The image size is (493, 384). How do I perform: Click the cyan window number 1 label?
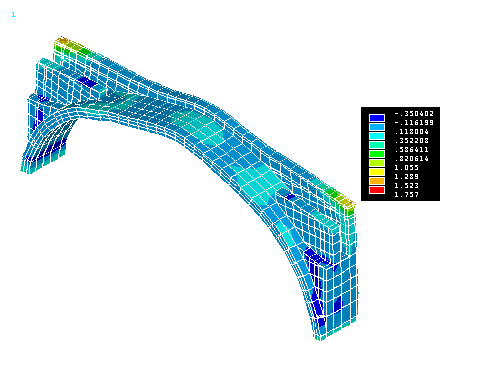(x=13, y=15)
